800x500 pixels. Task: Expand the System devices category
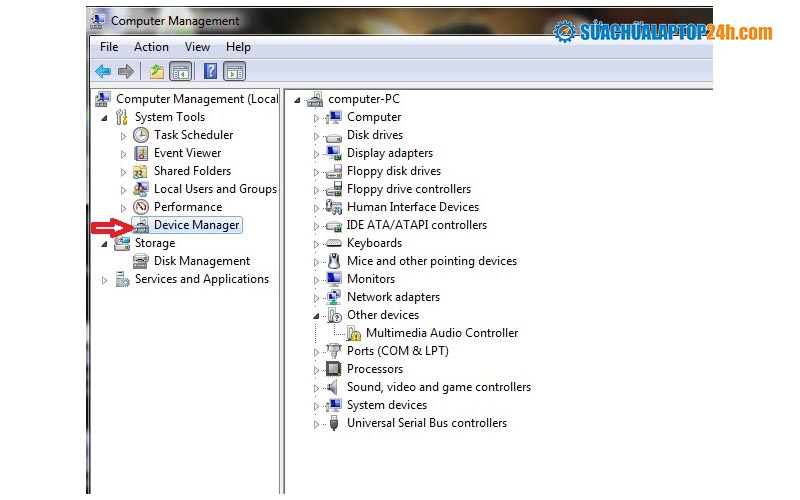click(x=316, y=406)
